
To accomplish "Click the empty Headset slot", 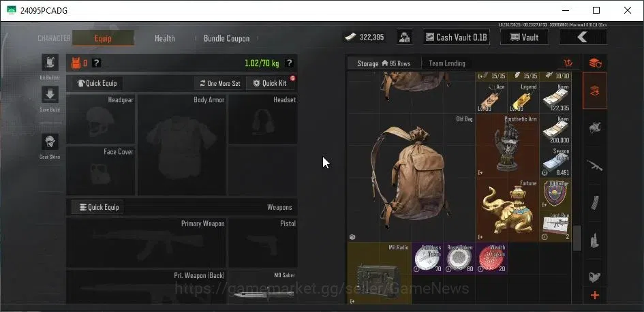I will [x=263, y=119].
